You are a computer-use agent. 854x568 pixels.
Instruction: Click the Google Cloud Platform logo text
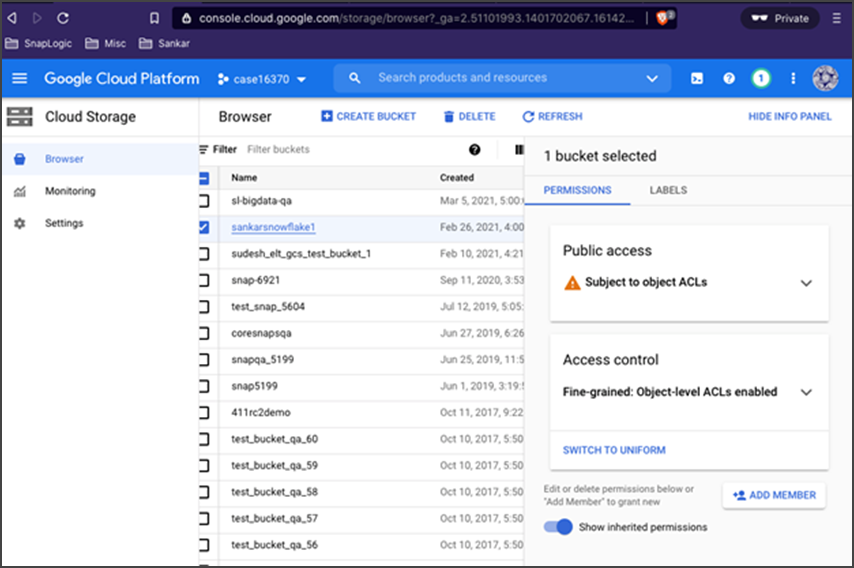click(122, 78)
